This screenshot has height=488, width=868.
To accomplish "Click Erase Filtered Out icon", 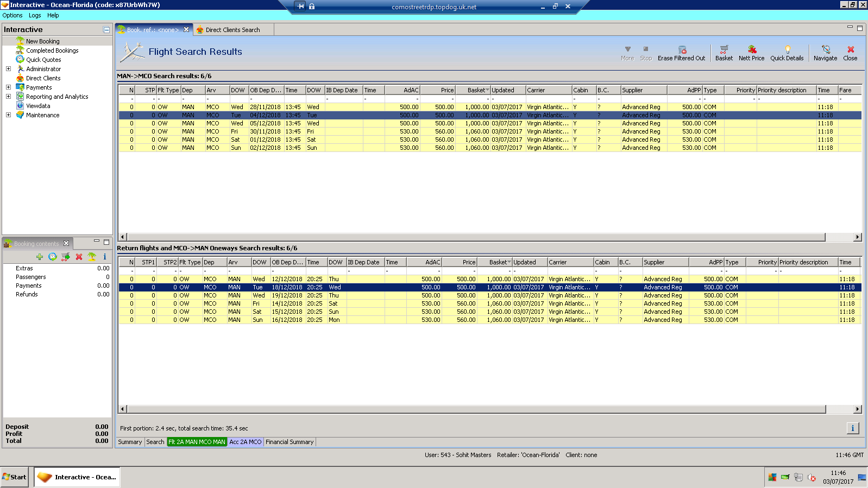I will pyautogui.click(x=681, y=53).
